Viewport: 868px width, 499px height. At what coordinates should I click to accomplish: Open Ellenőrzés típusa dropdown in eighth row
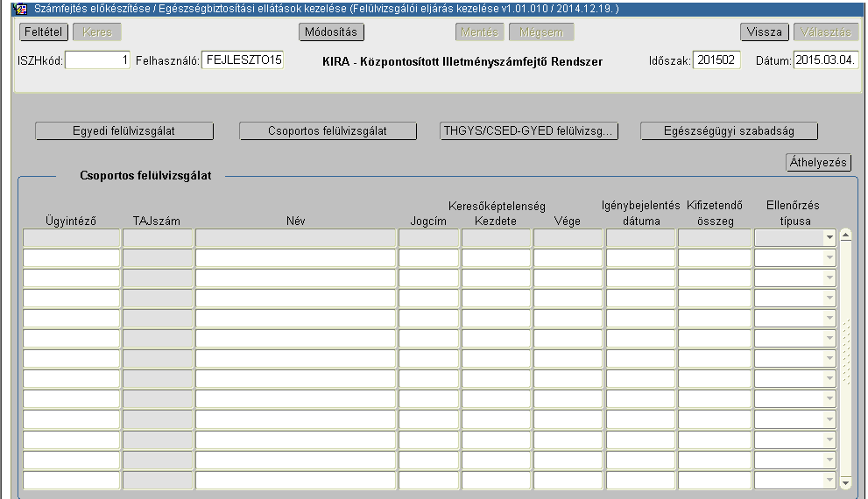pos(829,378)
